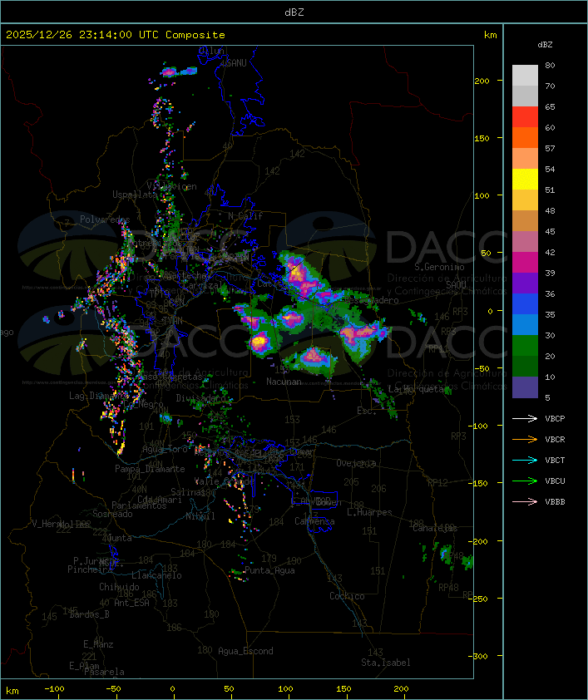The height and width of the screenshot is (700, 588).
Task: Pick the gray 65-70 dBZ swatch
Action: (x=525, y=96)
